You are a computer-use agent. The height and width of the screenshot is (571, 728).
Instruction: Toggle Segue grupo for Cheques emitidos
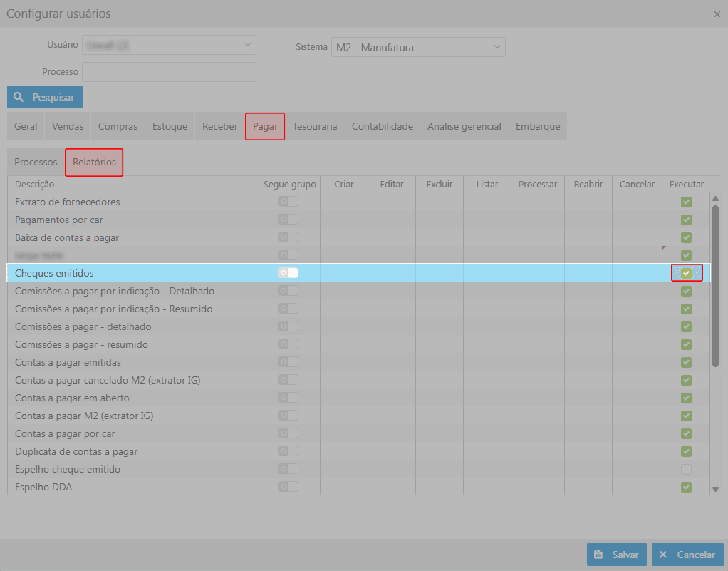tap(288, 273)
